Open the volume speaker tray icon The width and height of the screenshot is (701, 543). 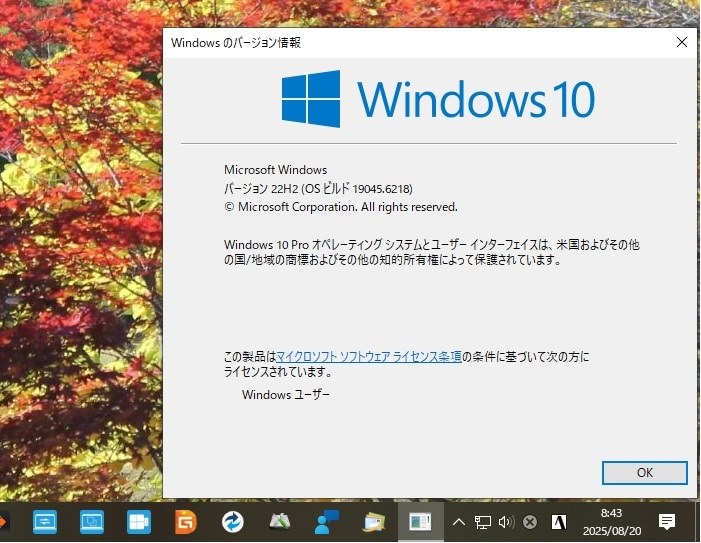(506, 522)
